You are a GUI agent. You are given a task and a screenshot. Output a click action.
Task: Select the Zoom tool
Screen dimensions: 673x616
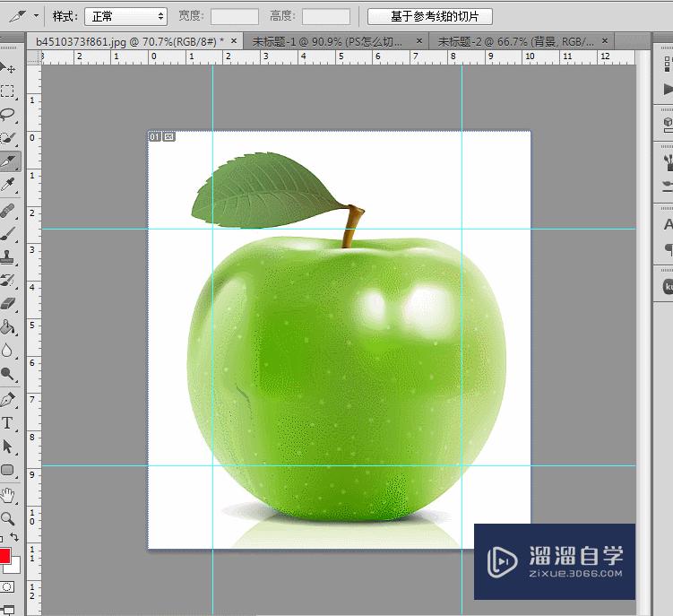click(x=7, y=519)
